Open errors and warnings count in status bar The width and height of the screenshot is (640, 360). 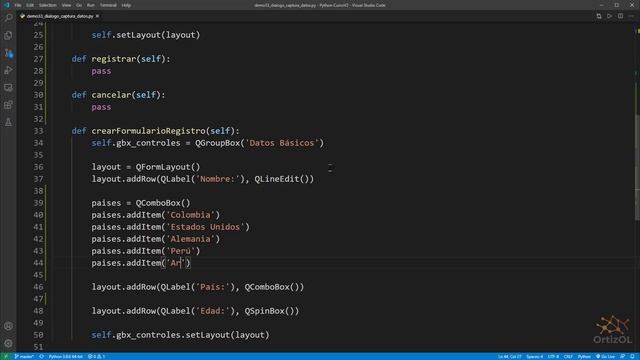click(x=97, y=356)
